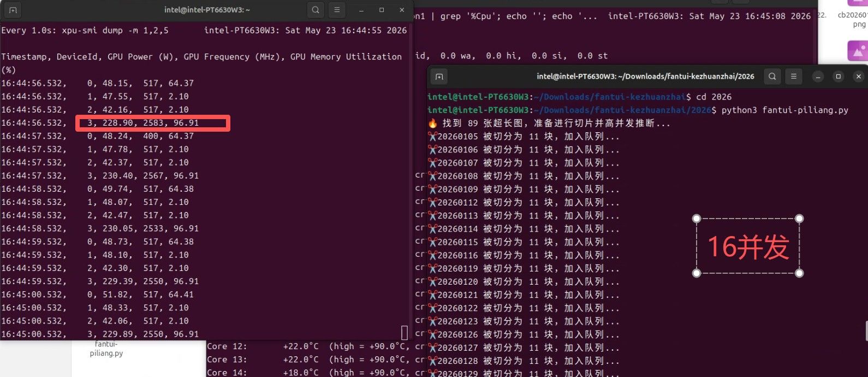The height and width of the screenshot is (377, 868).
Task: Click the row '16:45:00.532, 0, 51.82, 517, 64.41'
Action: (x=98, y=294)
